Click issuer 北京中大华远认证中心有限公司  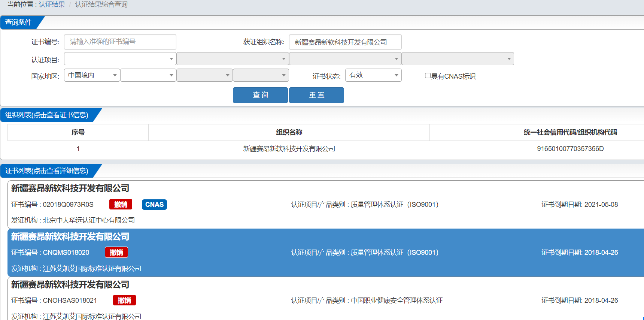pos(89,220)
